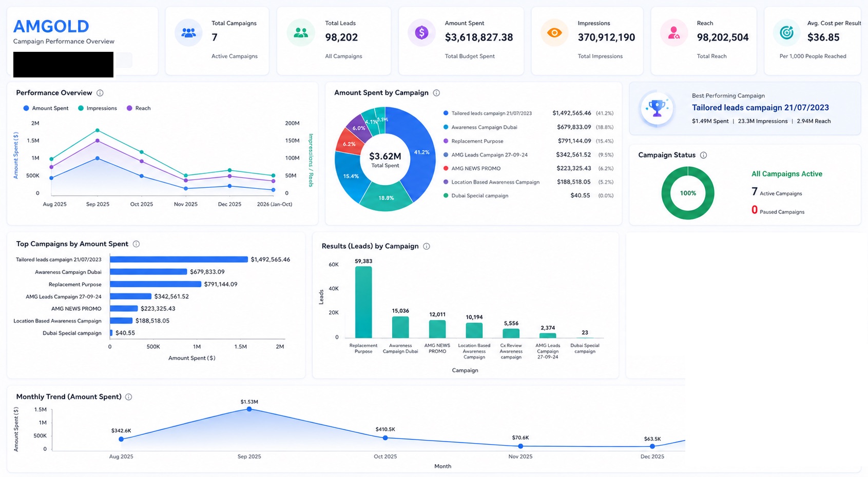This screenshot has height=477, width=868.
Task: Toggle the Amount Spent series in the Performance Overview legend
Action: click(x=46, y=108)
